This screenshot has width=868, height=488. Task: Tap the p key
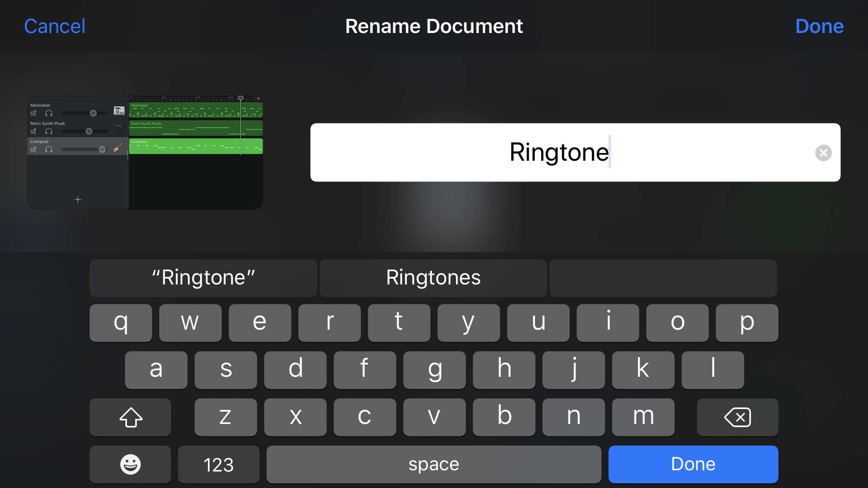coord(747,323)
